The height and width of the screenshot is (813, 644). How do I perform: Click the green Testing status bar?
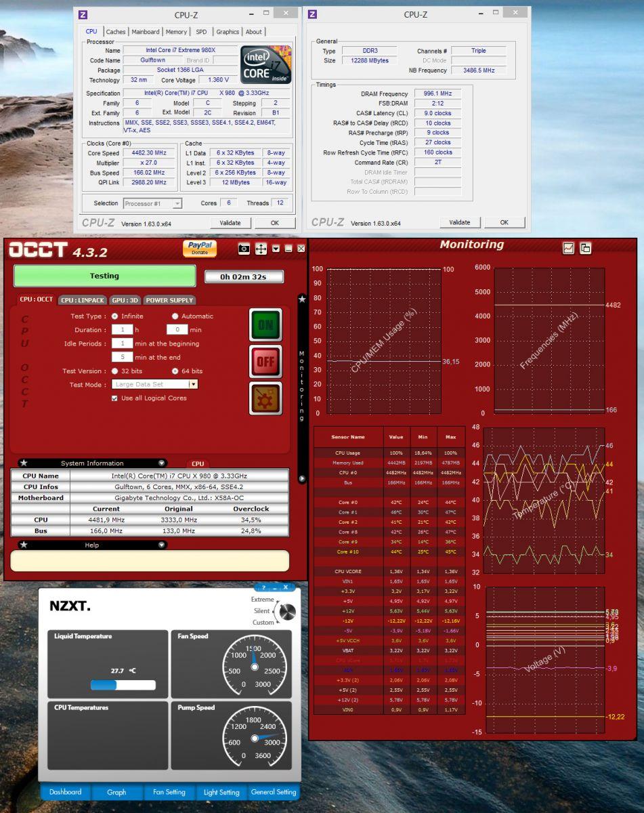pos(104,276)
